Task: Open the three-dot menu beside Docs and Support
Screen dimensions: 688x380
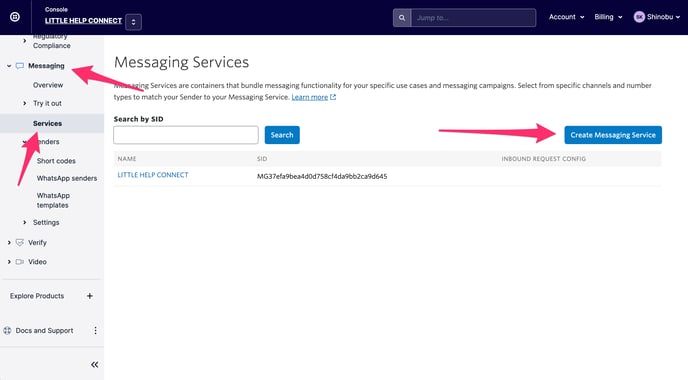Action: point(95,331)
